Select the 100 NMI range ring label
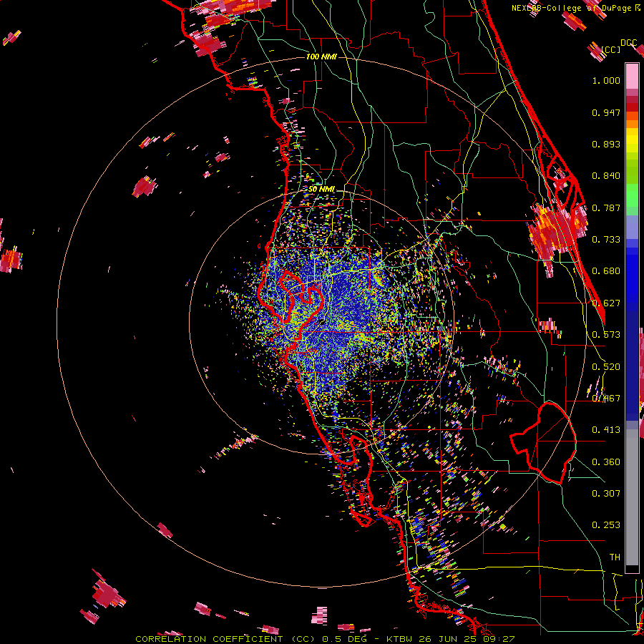The width and height of the screenshot is (644, 644). pos(321,57)
